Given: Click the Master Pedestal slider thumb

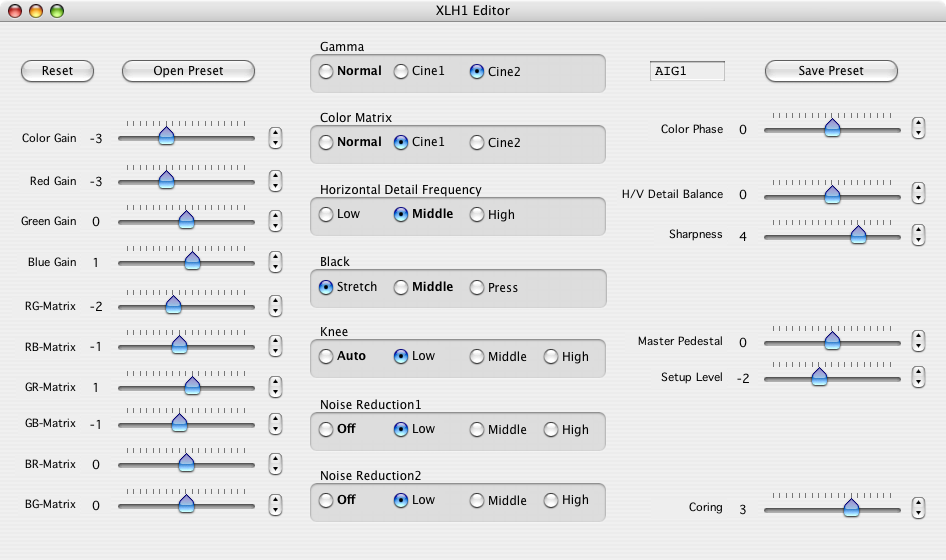Looking at the screenshot, I should click(x=833, y=340).
